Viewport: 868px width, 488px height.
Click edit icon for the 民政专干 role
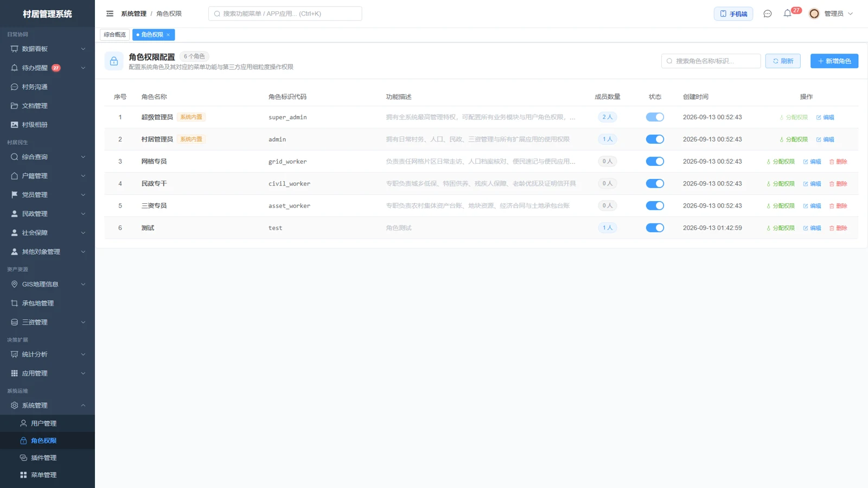tap(812, 184)
